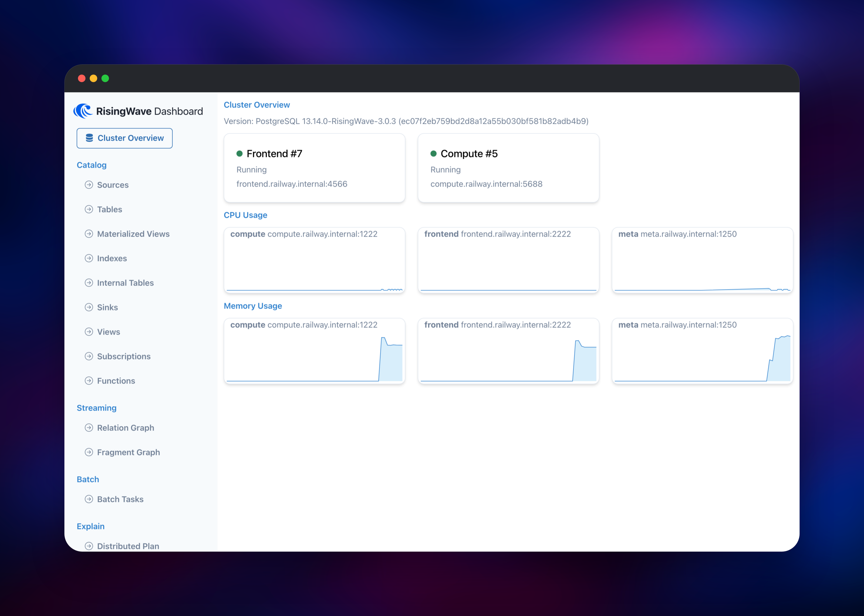Open the Views catalog entry
The image size is (864, 616).
pyautogui.click(x=109, y=332)
